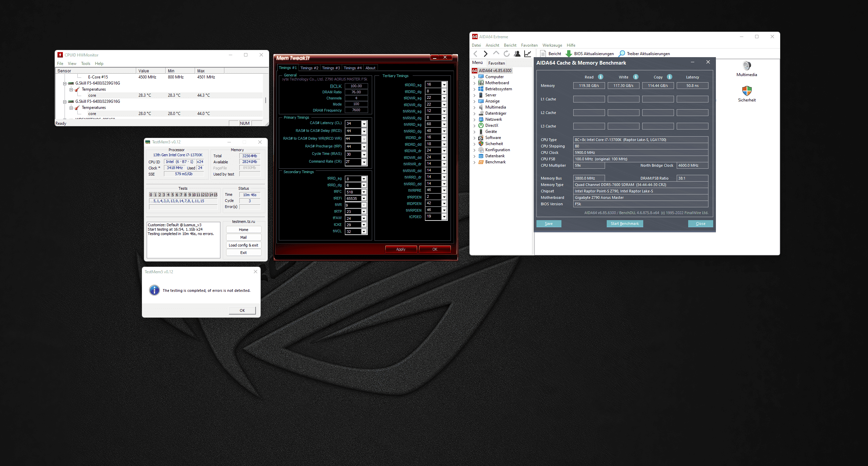Open the Werkzeuge menu in AIDA64
The image size is (868, 466).
point(552,45)
